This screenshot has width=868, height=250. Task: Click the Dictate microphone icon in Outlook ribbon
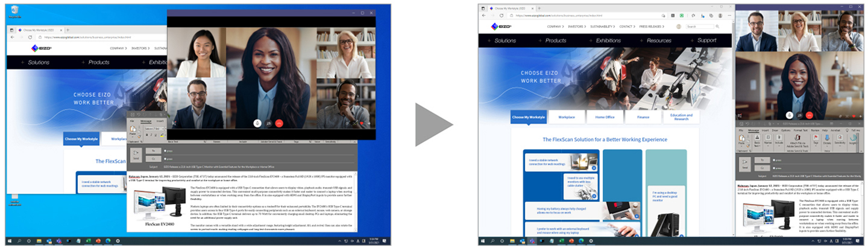click(x=827, y=141)
